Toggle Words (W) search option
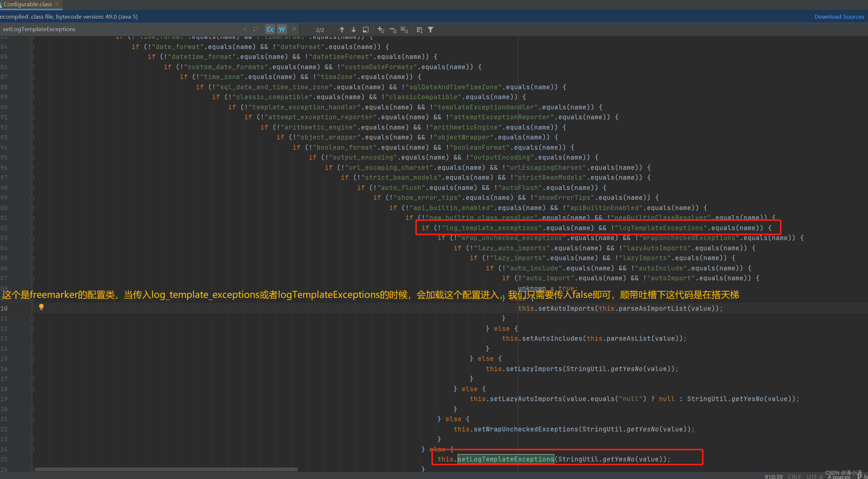 point(282,29)
